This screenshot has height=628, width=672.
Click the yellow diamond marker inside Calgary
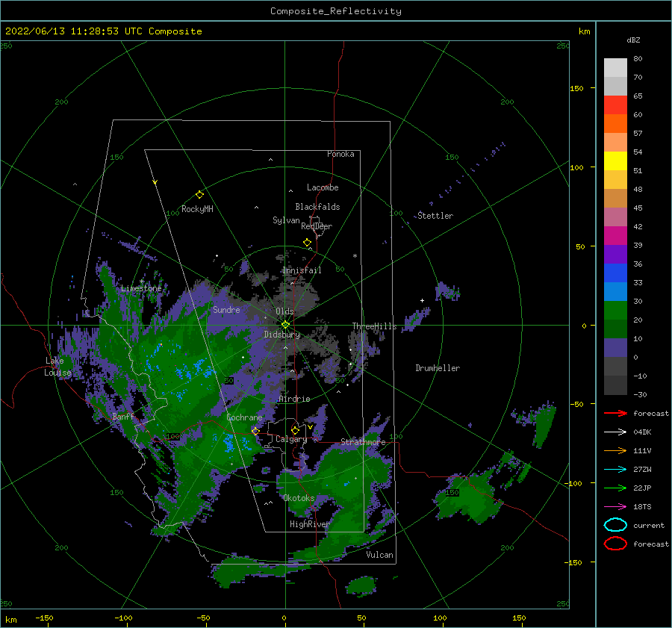coord(295,430)
